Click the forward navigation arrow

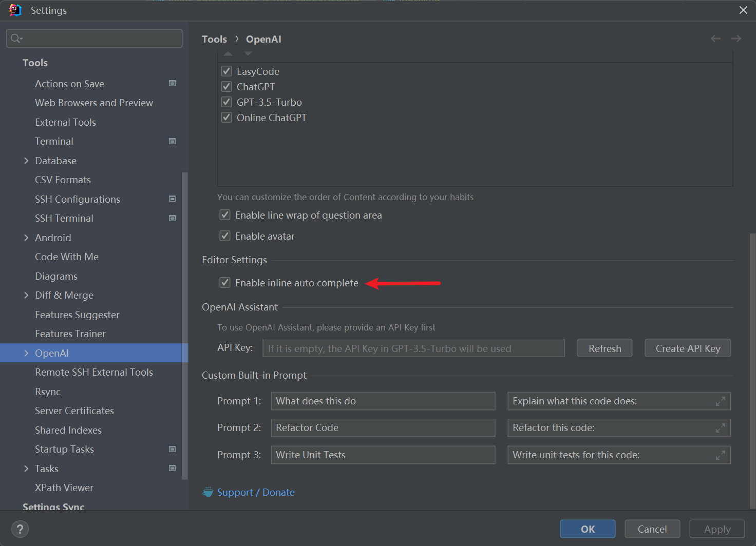point(735,38)
